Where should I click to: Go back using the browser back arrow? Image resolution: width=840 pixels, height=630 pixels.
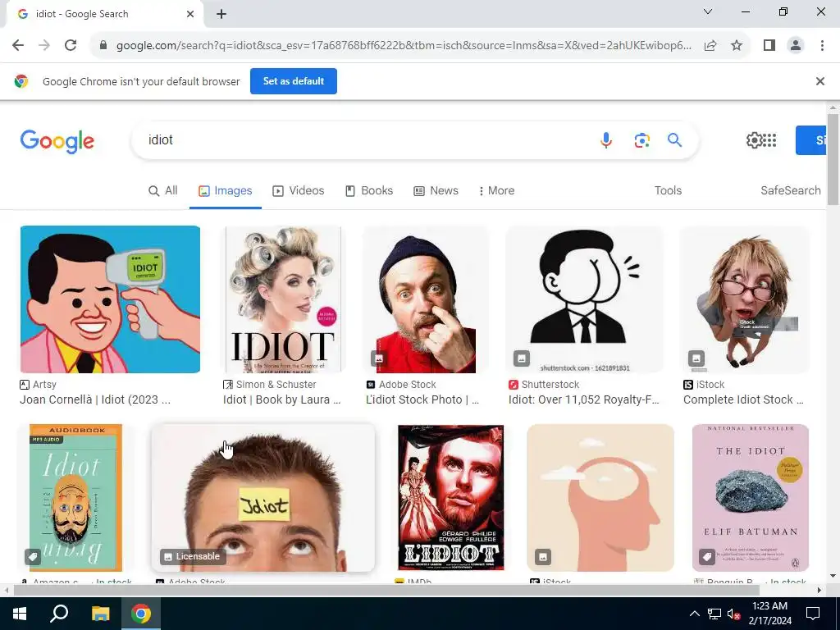18,46
